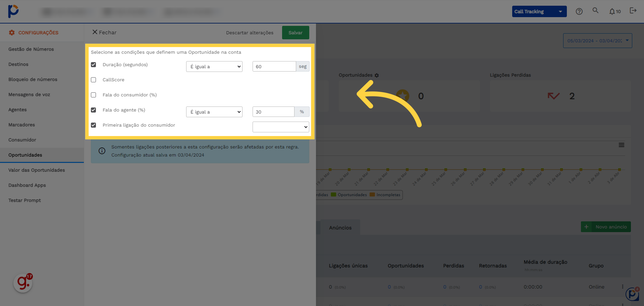
Task: Enable the Fala do consumidor (%) checkbox
Action: 94,95
